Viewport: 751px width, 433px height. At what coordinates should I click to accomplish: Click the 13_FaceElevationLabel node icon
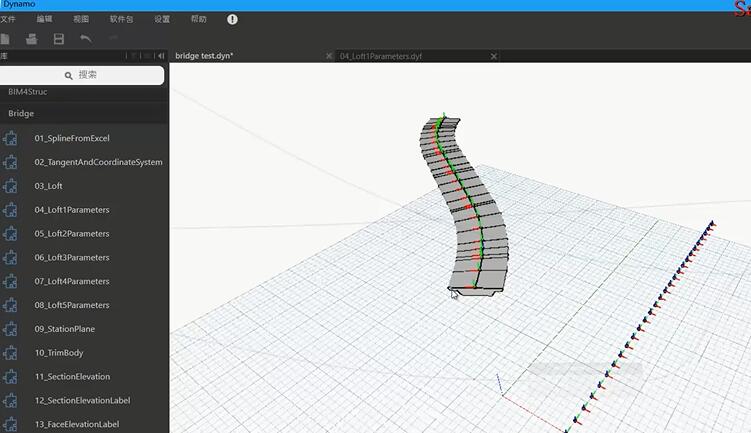click(x=11, y=424)
